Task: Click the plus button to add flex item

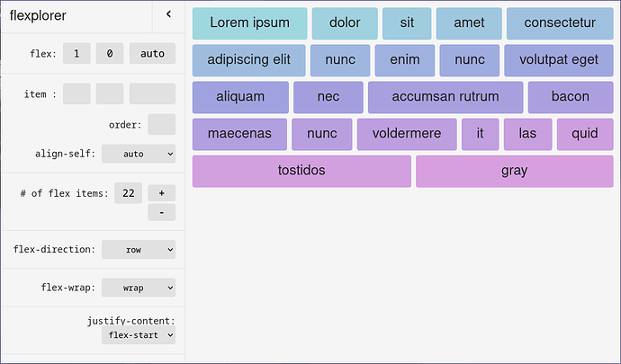Action: click(x=161, y=192)
